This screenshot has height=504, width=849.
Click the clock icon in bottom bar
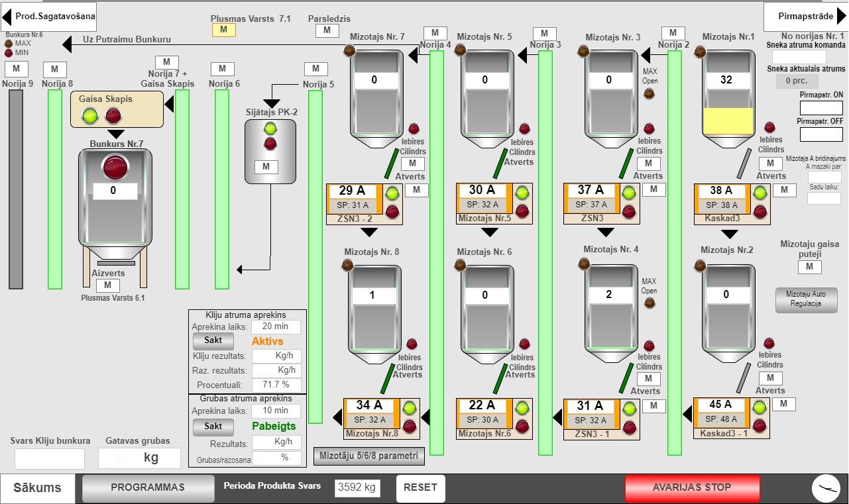coord(826,489)
